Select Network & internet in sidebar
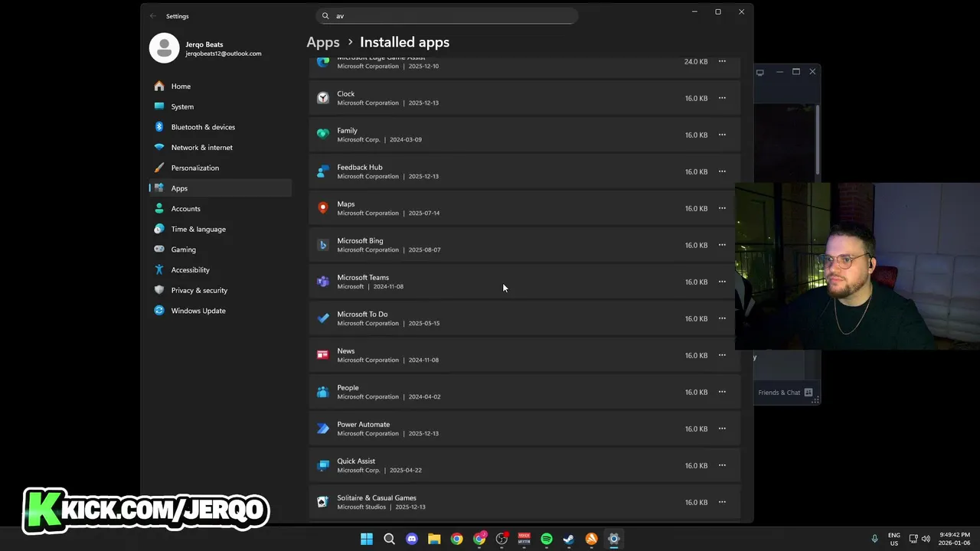 pyautogui.click(x=220, y=148)
